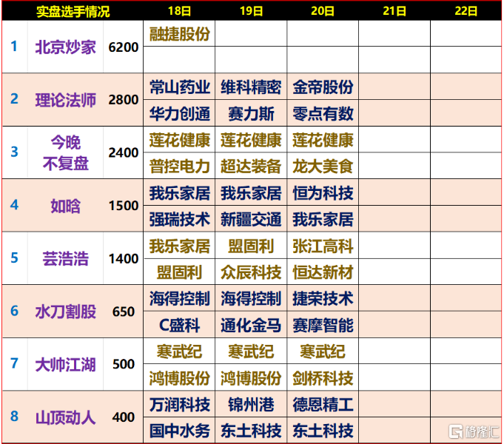This screenshot has width=504, height=444.
Task: Click 东土科技 in the 20日 column
Action: (323, 431)
